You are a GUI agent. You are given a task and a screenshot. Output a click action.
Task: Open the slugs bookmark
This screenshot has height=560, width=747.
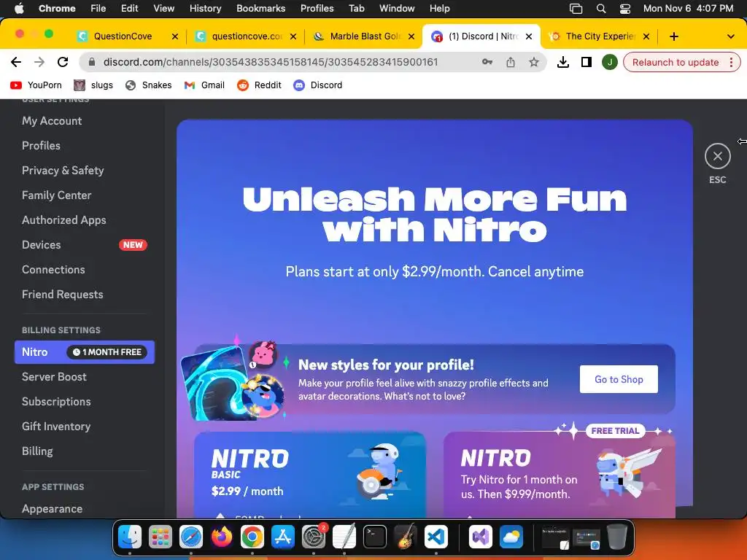click(x=94, y=85)
